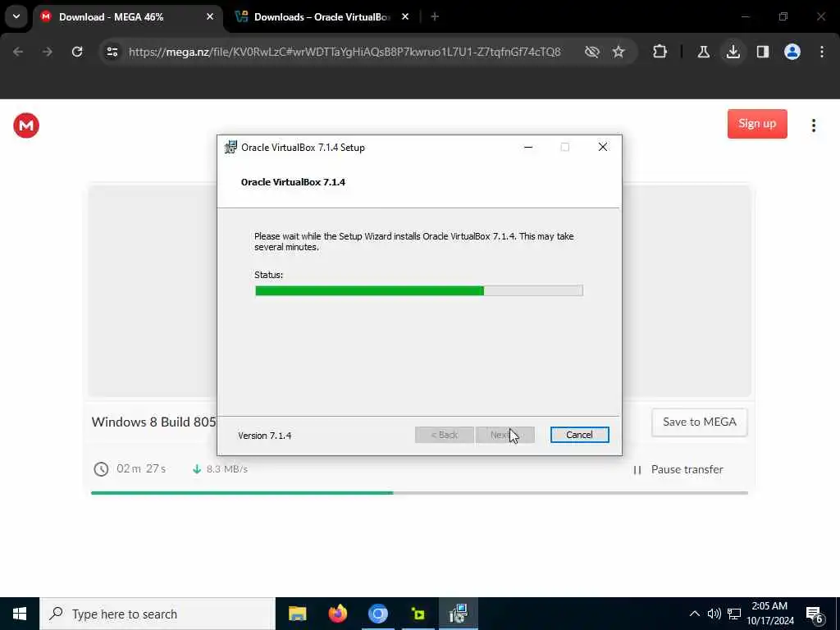The height and width of the screenshot is (630, 840).
Task: Click the VirtualBox installation progress bar
Action: [419, 290]
